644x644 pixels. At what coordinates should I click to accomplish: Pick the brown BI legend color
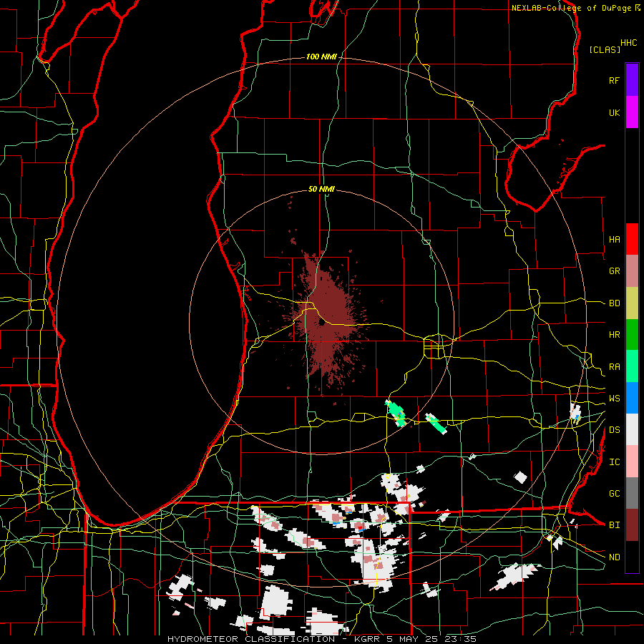pyautogui.click(x=632, y=525)
